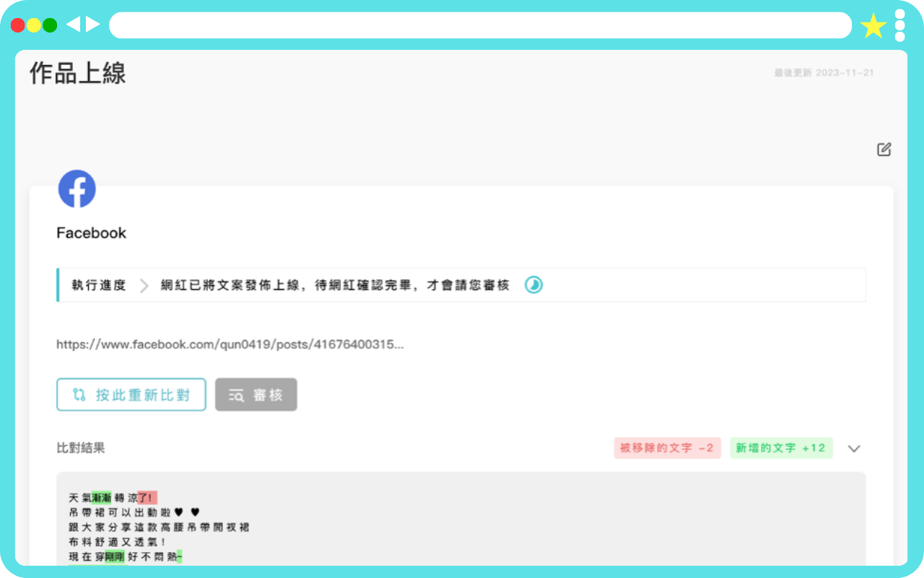The image size is (924, 578).
Task: Click the Facebook logo icon
Action: [x=77, y=189]
